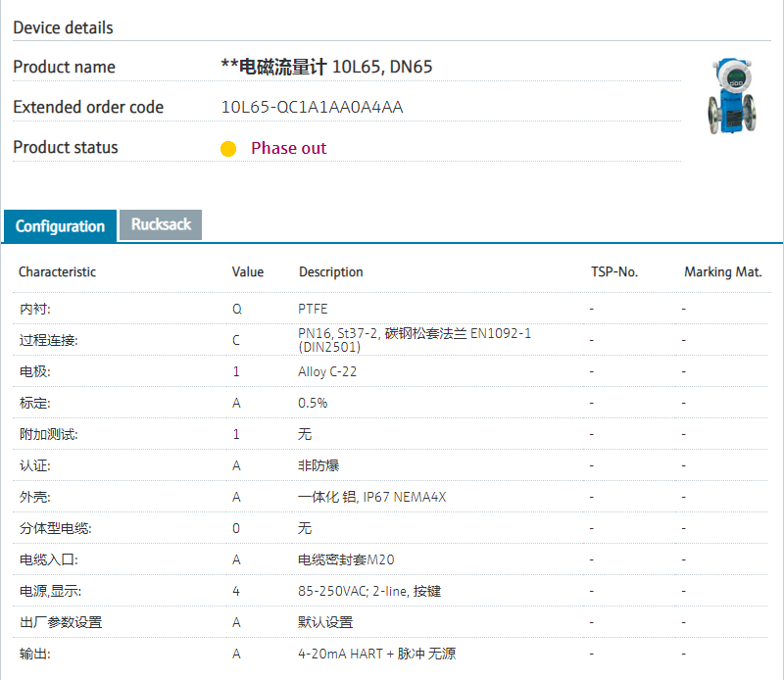Click the 4-20mA HART output description

click(376, 654)
